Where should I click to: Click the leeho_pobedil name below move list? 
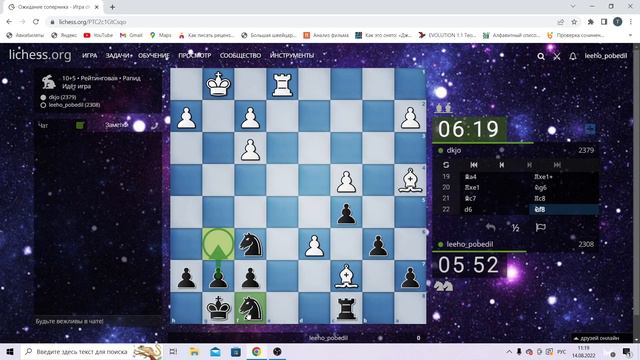click(469, 244)
